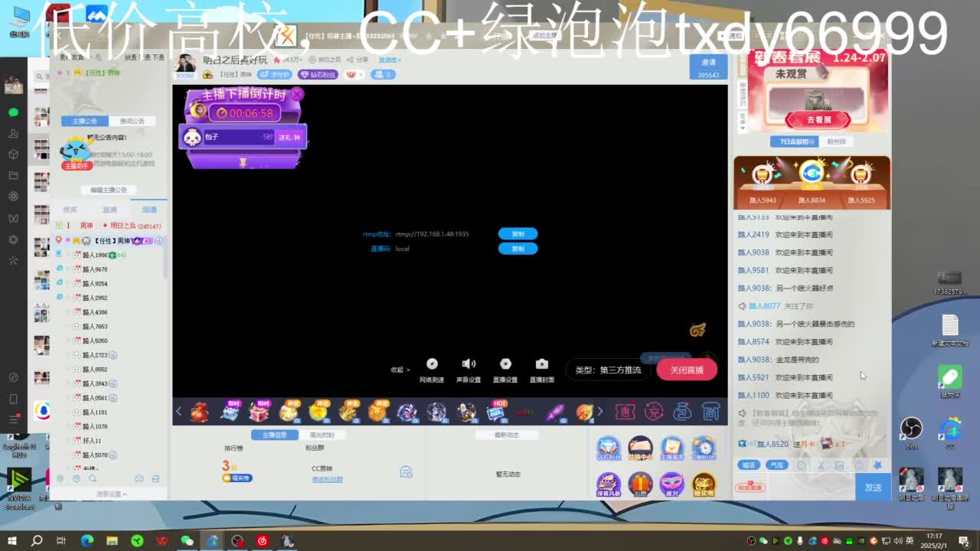Toggle the 气泡 bubble button
This screenshot has width=980, height=551.
click(x=776, y=465)
